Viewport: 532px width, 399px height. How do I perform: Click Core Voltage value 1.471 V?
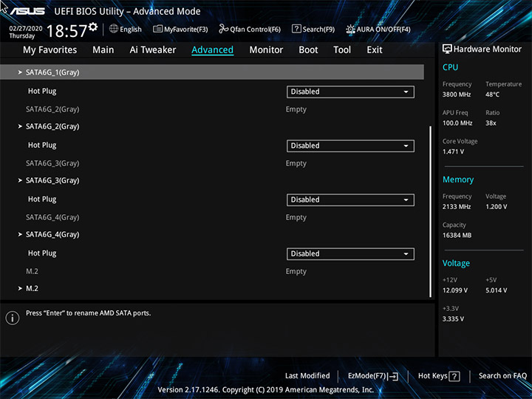(x=453, y=151)
